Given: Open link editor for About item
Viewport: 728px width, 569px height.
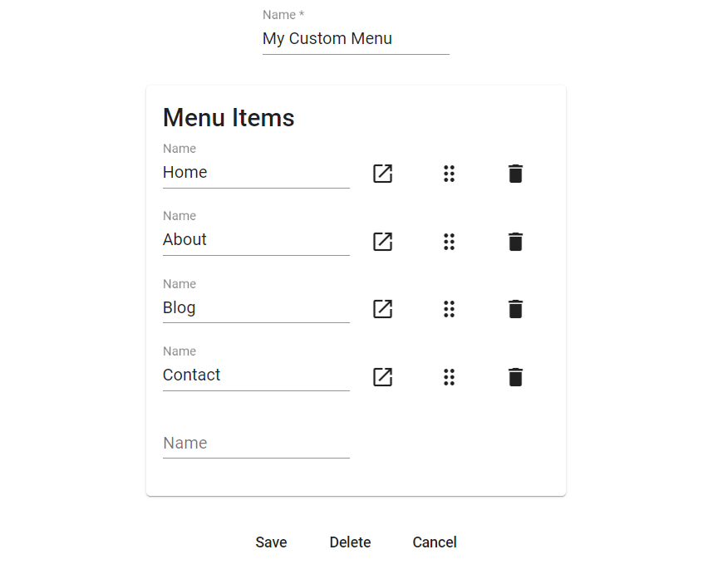Looking at the screenshot, I should (x=382, y=242).
